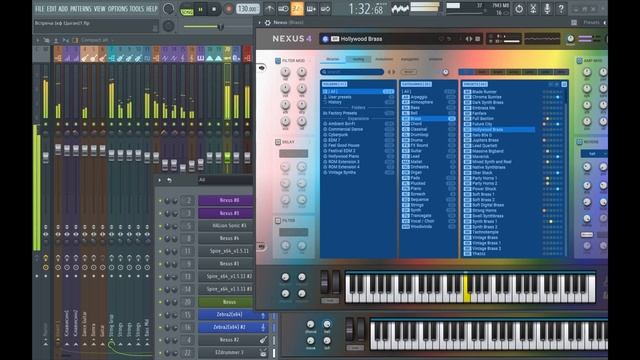Screen dimensions: 640x360
Task: Pause playback in the transport bar
Action: pos(200,9)
